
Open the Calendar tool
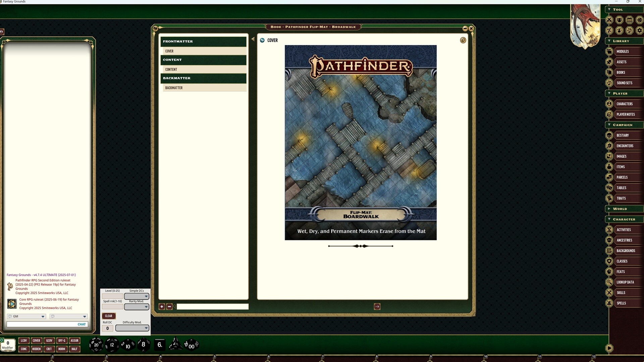coord(630,20)
